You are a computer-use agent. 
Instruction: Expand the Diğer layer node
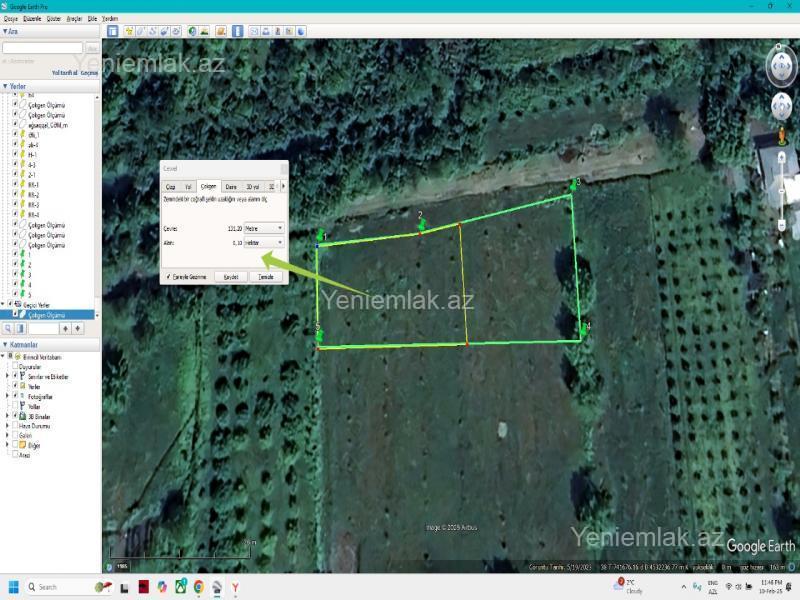coord(7,445)
